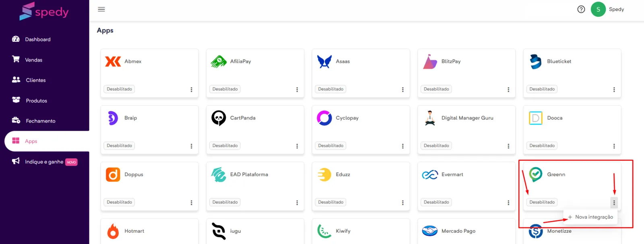Click the Desabilitado badge on Greenn card
The width and height of the screenshot is (644, 244).
click(x=542, y=202)
